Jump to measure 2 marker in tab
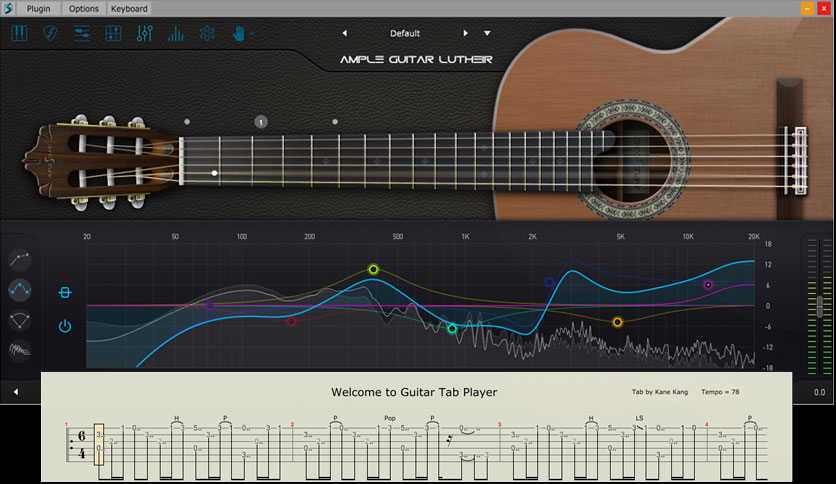836x484 pixels. [292, 424]
